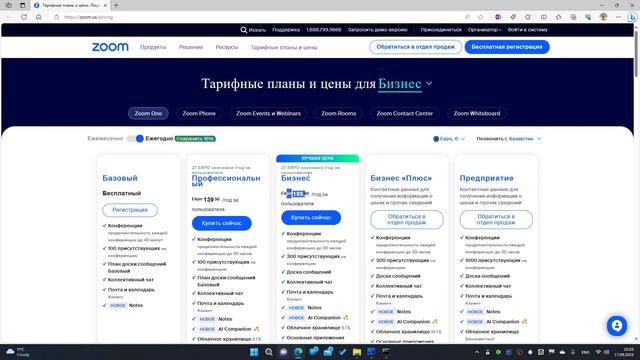
Task: Click the ENG language indicator in tray
Action: [x=585, y=352]
